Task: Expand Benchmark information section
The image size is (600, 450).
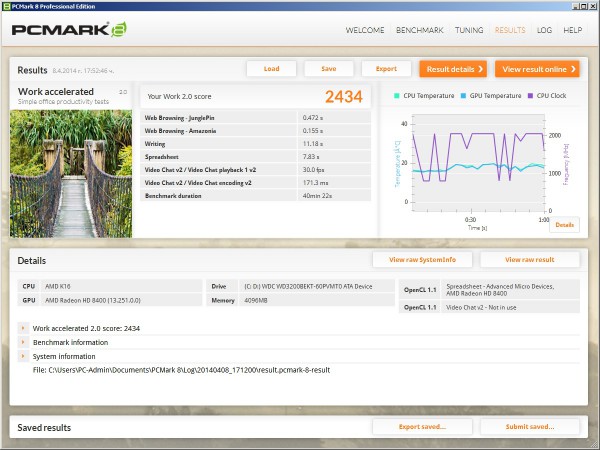Action: (x=23, y=342)
